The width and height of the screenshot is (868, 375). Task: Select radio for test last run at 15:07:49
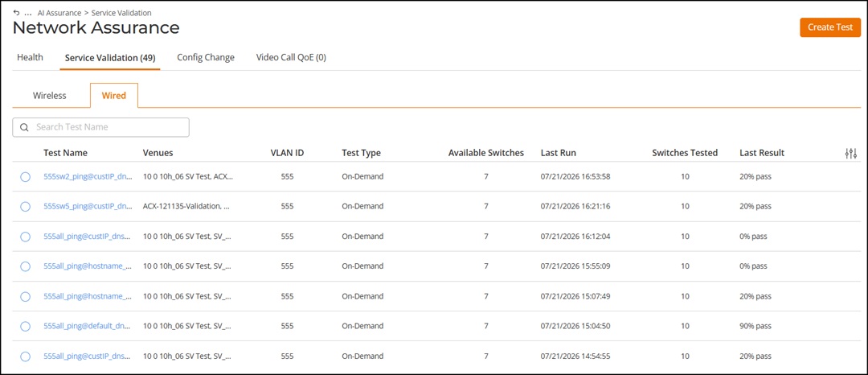25,296
